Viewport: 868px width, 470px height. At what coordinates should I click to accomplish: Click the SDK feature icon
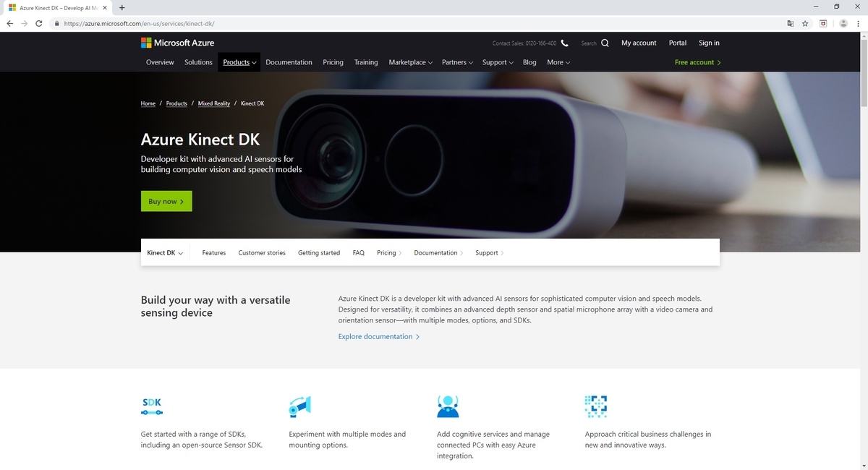[152, 406]
